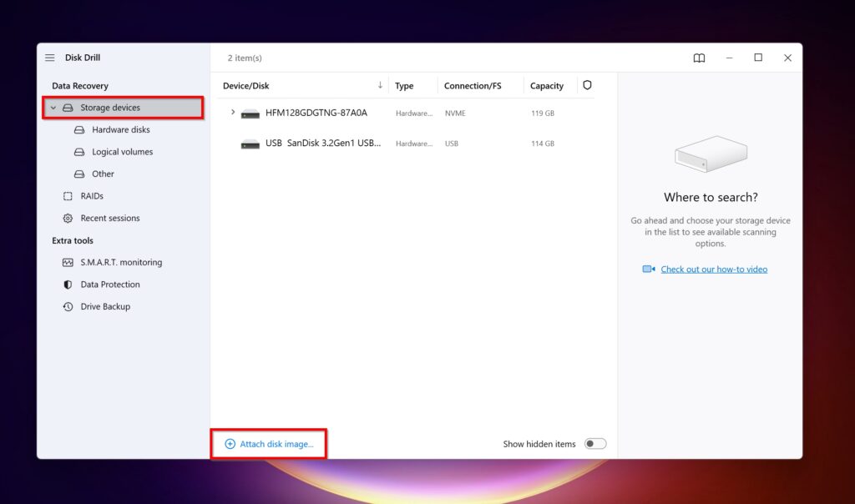This screenshot has height=504, width=855.
Task: Enable the Show hidden items toggle
Action: point(595,443)
